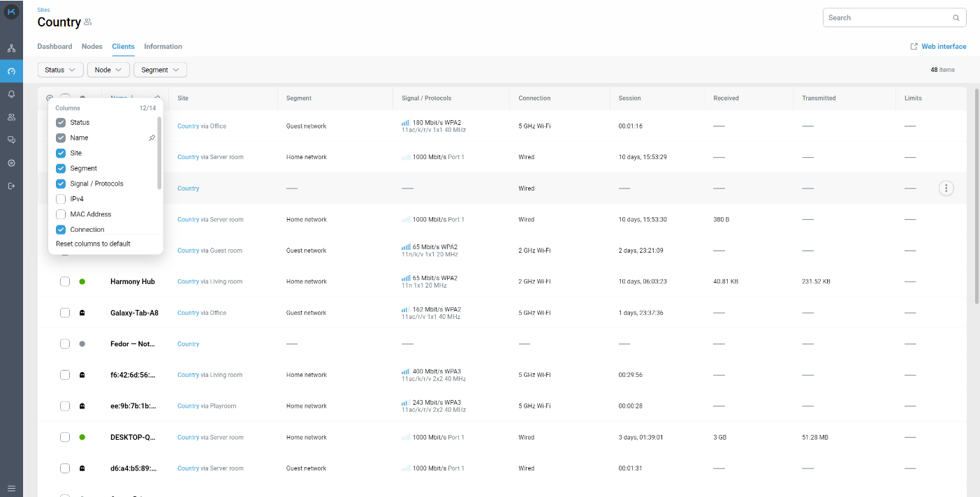Select the speedometer monitoring icon in sidebar

point(10,71)
